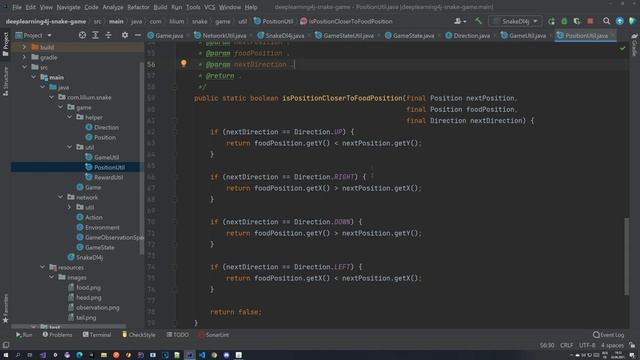Click the blue update arrow icon
Screen dimensions: 640x360
(620, 21)
